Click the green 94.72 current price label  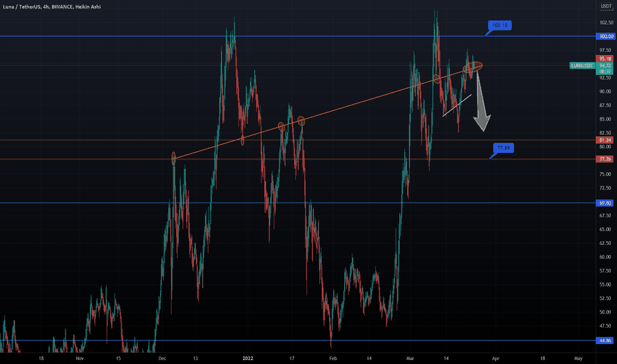[x=605, y=66]
